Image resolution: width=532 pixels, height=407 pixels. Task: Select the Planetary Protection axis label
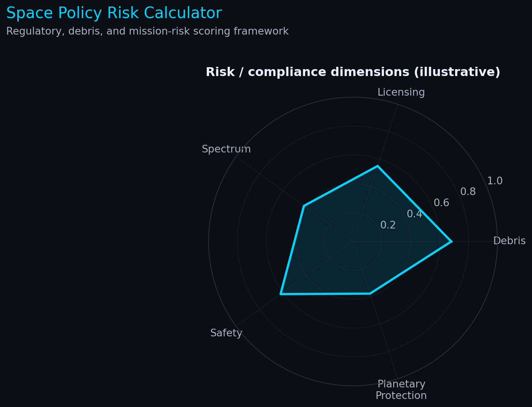(x=401, y=390)
